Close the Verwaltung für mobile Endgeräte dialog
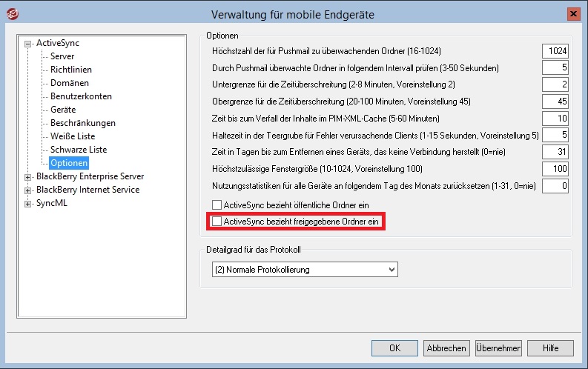 click(572, 13)
